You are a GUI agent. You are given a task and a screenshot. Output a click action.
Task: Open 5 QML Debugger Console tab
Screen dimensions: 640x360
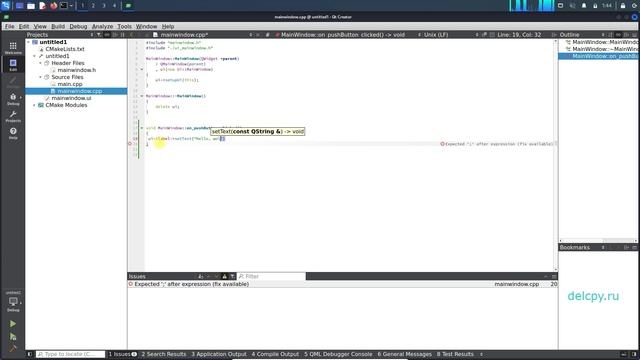point(338,354)
